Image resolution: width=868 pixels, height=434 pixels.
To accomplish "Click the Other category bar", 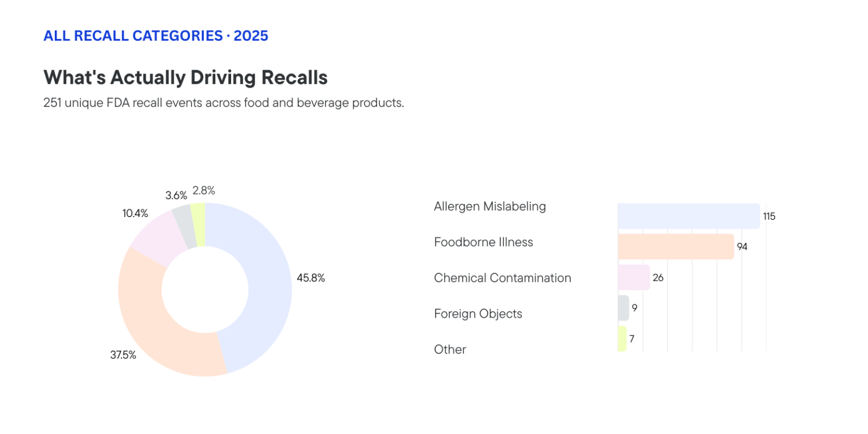I will [x=622, y=338].
